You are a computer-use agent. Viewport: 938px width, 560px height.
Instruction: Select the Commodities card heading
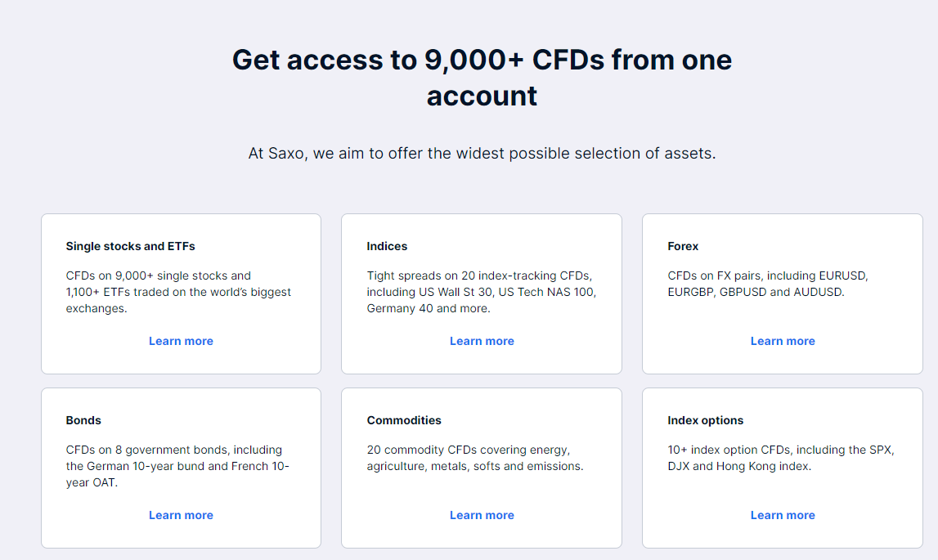[404, 420]
